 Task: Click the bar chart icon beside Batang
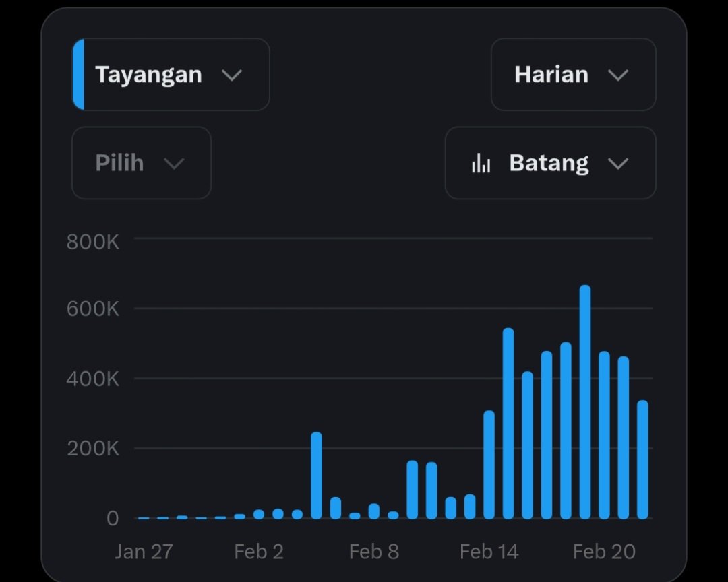point(481,164)
